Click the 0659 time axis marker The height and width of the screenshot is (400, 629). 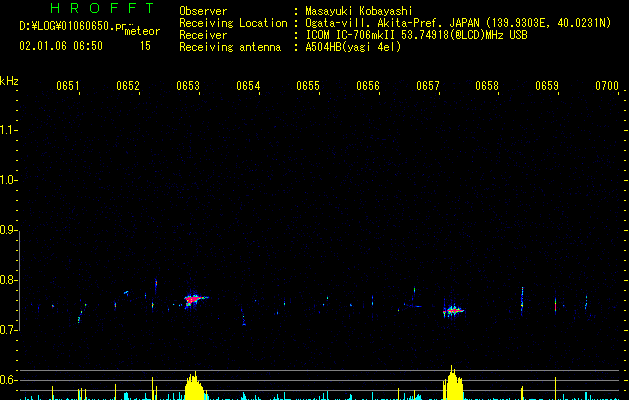(x=547, y=86)
